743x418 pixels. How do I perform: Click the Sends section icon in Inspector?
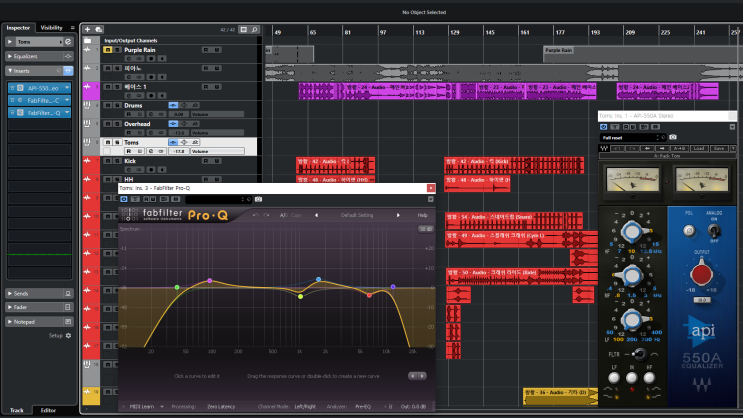pos(68,294)
